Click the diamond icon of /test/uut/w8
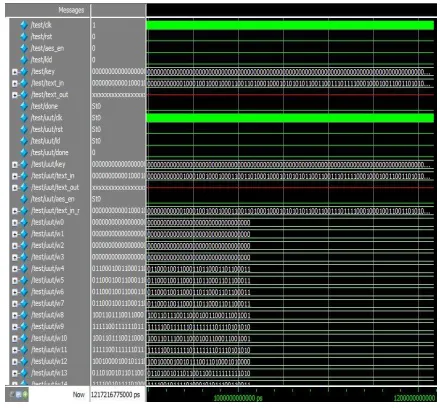 [x=24, y=315]
